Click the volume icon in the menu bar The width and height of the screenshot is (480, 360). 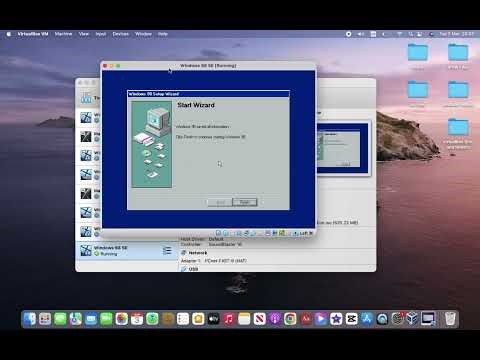click(x=361, y=34)
